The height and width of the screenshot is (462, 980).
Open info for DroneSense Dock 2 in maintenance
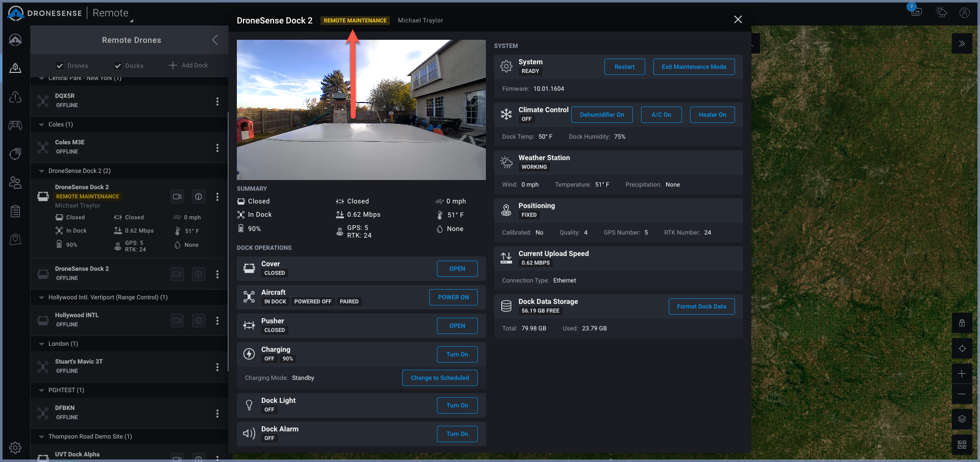(199, 196)
